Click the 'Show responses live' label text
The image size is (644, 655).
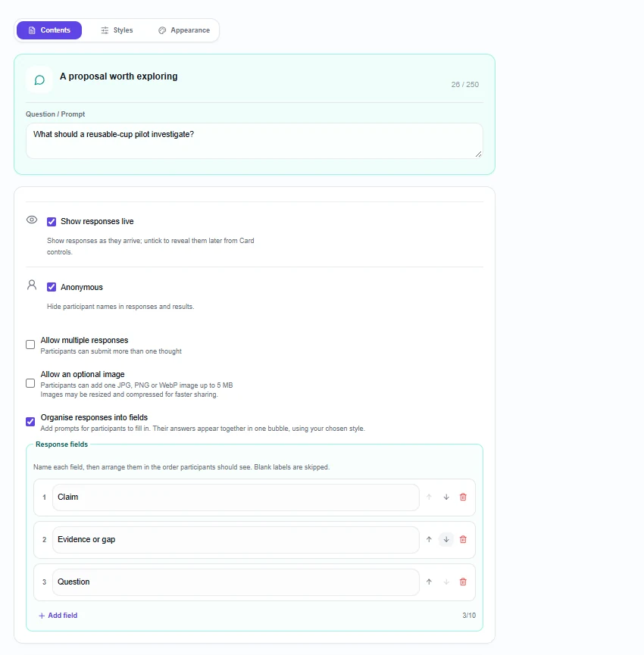coord(97,221)
